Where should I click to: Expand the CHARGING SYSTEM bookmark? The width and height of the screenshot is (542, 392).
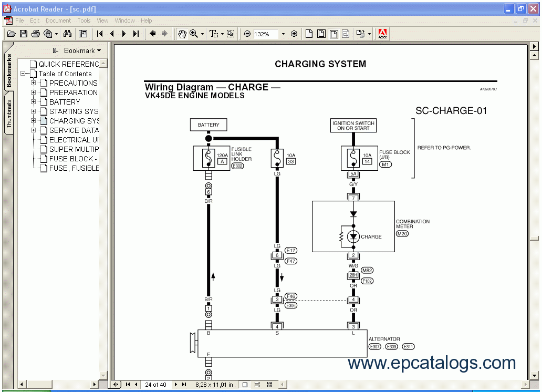coord(34,121)
